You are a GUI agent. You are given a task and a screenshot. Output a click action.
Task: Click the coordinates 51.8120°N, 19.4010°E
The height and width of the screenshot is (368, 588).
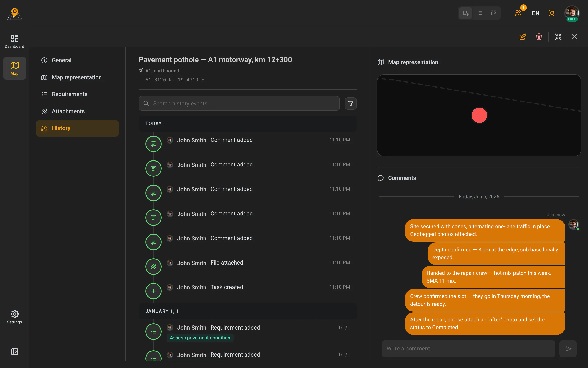pos(175,80)
